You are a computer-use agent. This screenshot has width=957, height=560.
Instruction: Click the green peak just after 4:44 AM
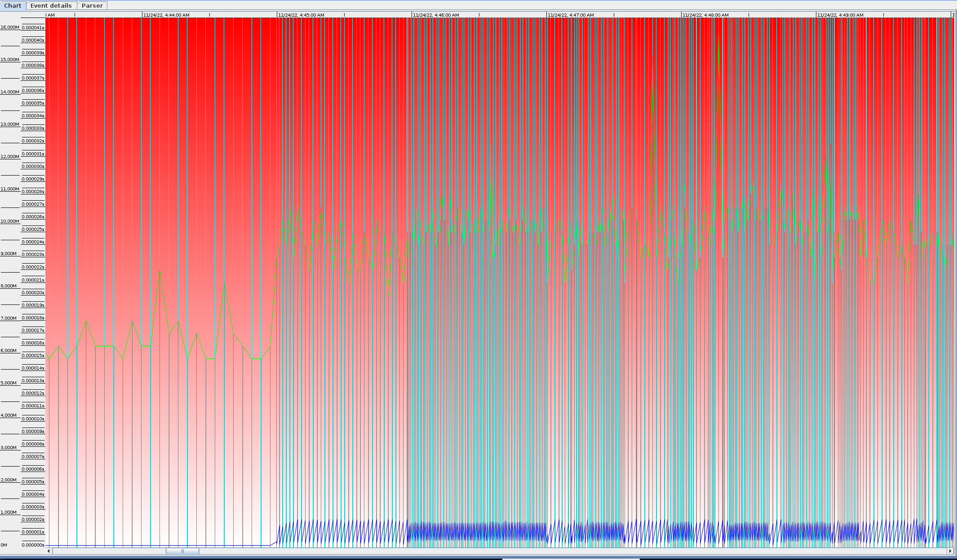[159, 271]
